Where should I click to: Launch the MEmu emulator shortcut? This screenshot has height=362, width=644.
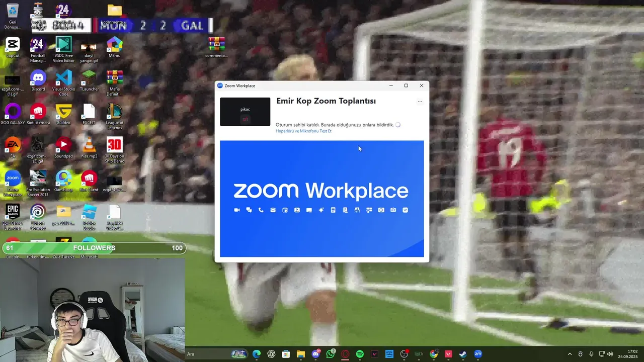(x=114, y=47)
